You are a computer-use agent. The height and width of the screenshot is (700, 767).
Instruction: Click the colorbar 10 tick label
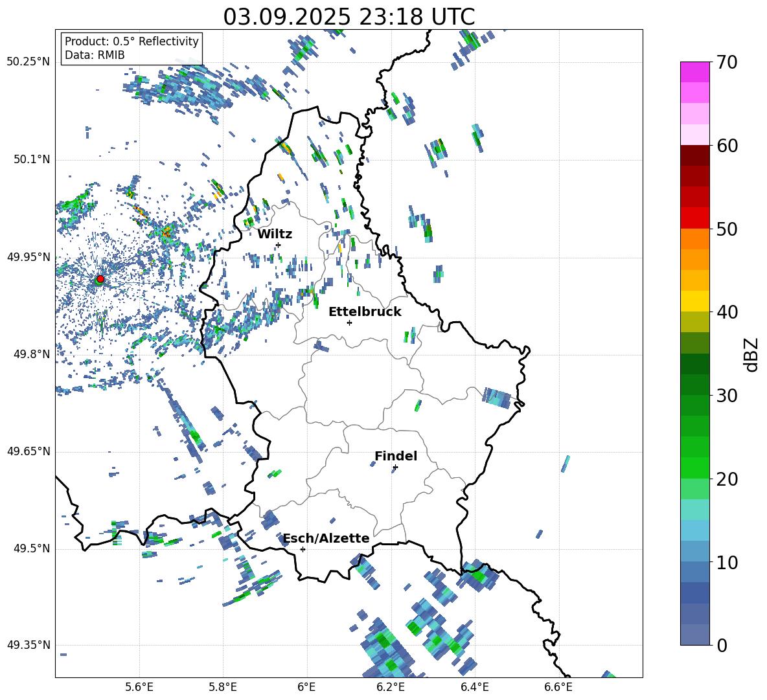coord(727,562)
